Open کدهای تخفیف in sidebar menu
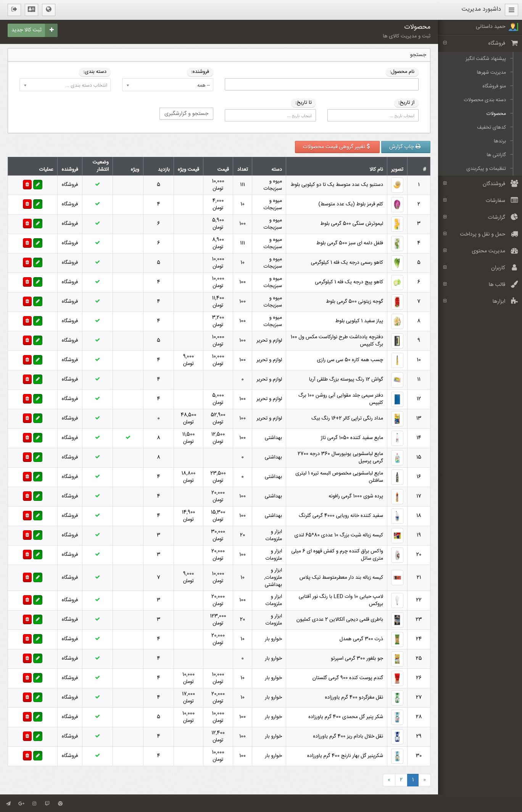 [x=491, y=127]
